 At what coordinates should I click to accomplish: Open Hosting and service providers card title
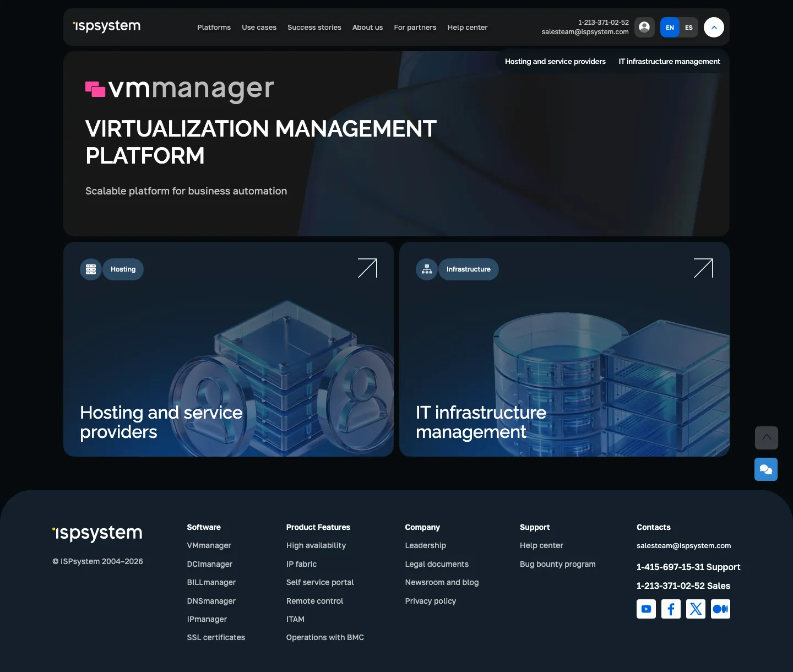coord(161,422)
